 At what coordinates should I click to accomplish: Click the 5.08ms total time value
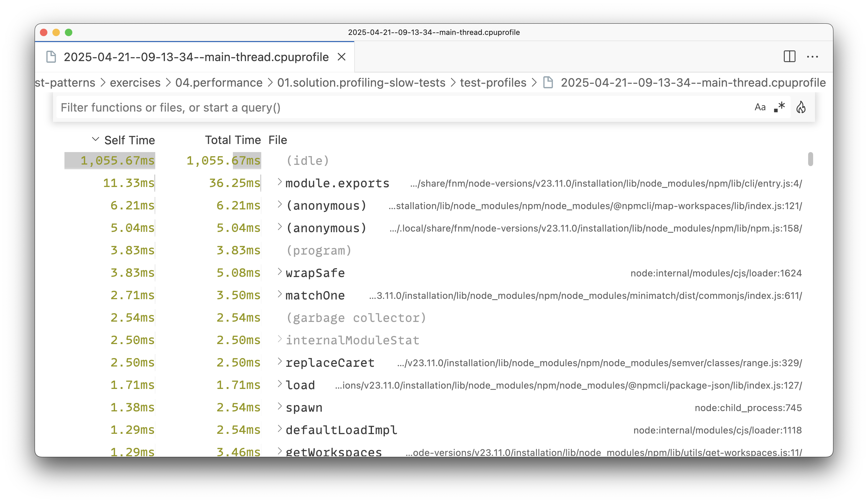click(x=238, y=273)
